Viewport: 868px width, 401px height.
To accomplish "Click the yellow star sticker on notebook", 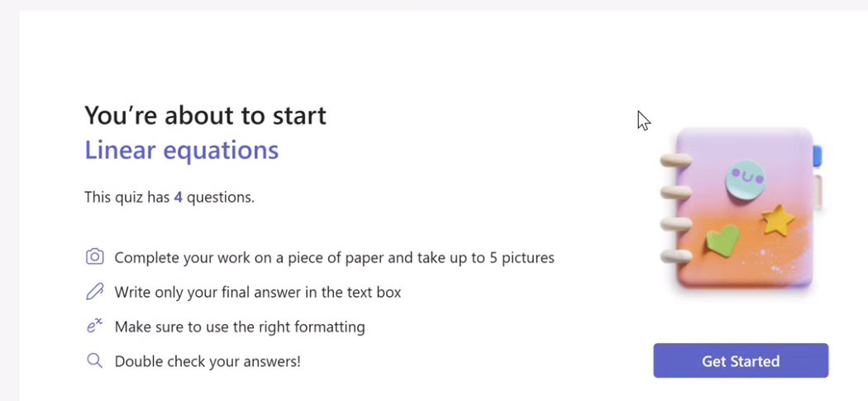I will [778, 219].
